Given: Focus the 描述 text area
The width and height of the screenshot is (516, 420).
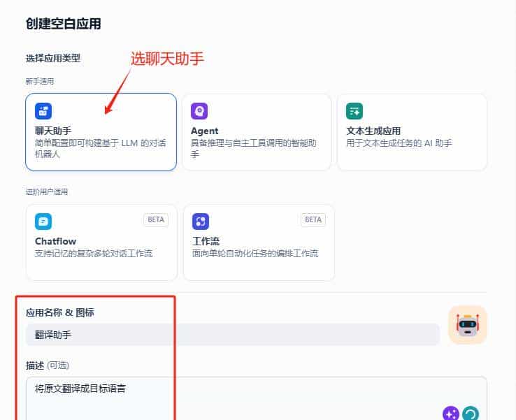Looking at the screenshot, I should [x=257, y=398].
